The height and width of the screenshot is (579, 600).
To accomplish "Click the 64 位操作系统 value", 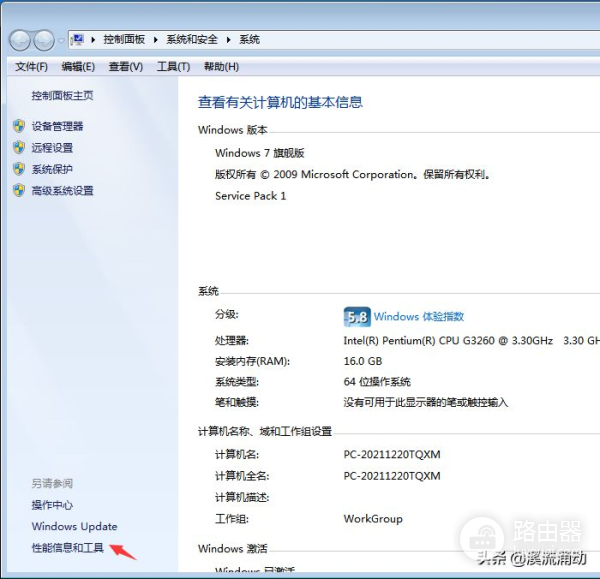I will click(377, 382).
